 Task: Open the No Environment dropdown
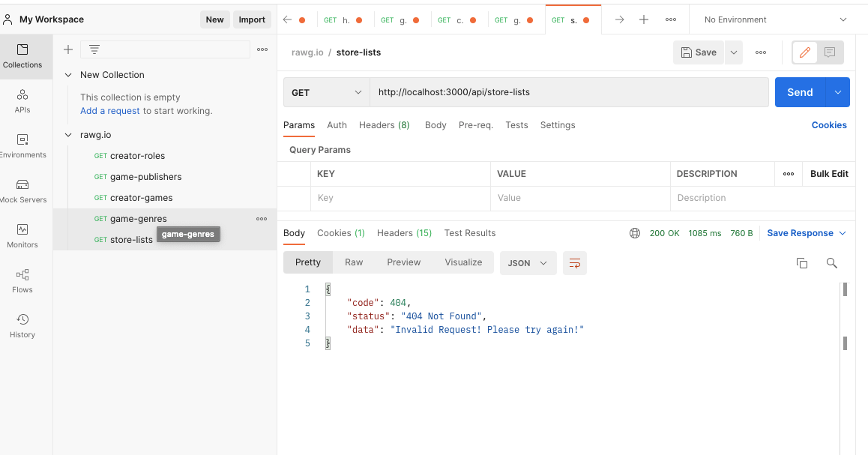pyautogui.click(x=775, y=20)
